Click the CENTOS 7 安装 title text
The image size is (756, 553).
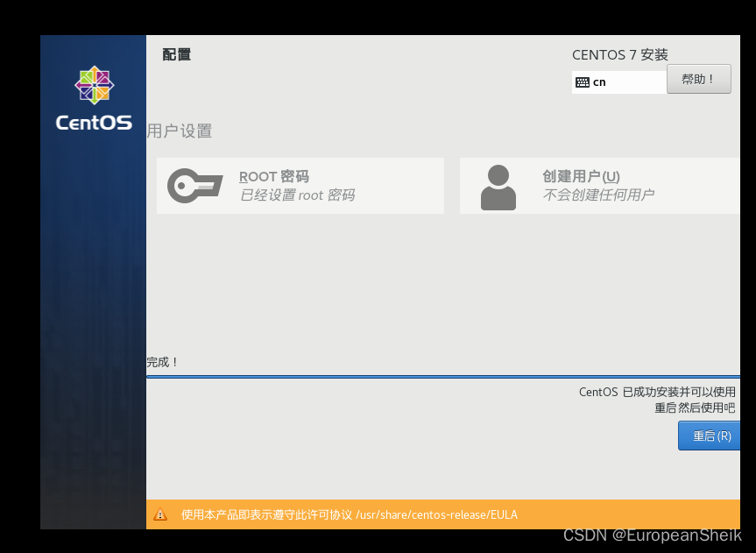tap(620, 55)
